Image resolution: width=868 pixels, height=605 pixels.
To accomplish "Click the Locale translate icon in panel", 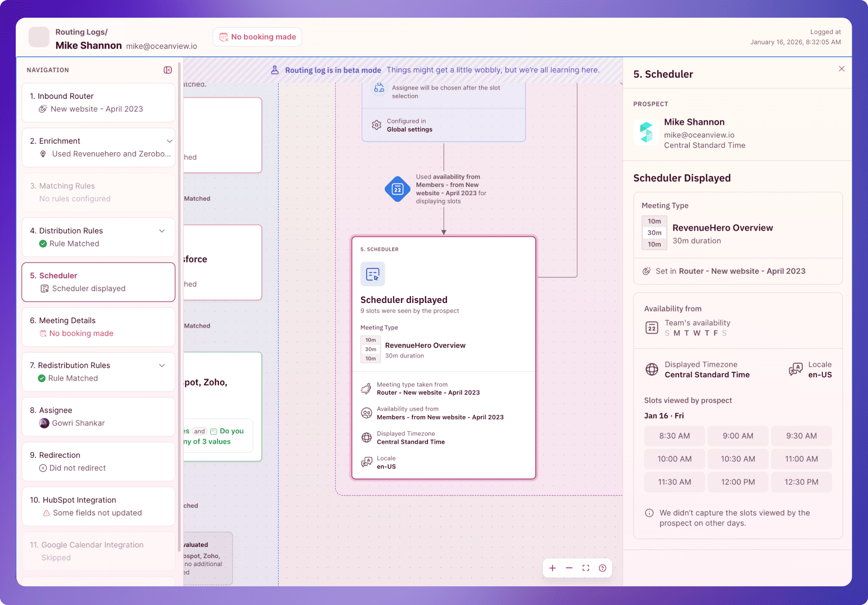I will point(796,369).
